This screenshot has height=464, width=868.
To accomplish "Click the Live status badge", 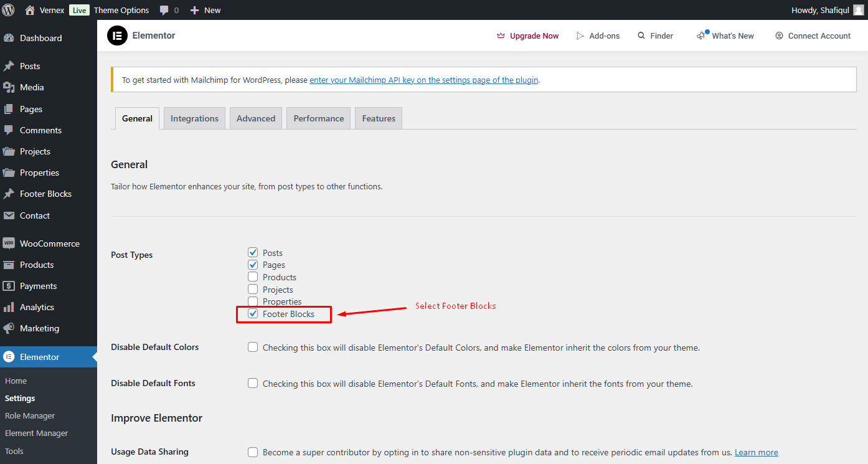I will (x=79, y=10).
